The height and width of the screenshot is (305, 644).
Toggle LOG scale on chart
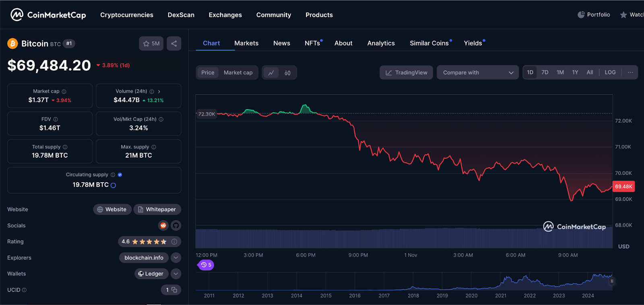click(610, 72)
